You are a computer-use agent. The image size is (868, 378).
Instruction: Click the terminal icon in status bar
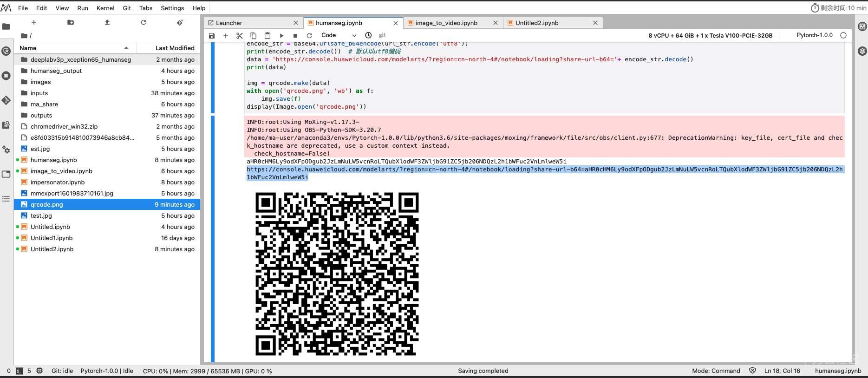20,371
